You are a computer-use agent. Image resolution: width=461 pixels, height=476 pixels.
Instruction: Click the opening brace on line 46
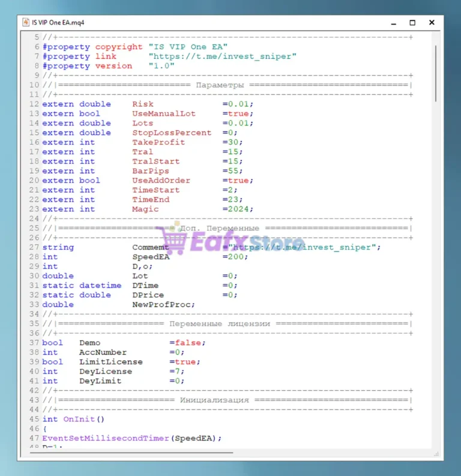[x=44, y=429]
